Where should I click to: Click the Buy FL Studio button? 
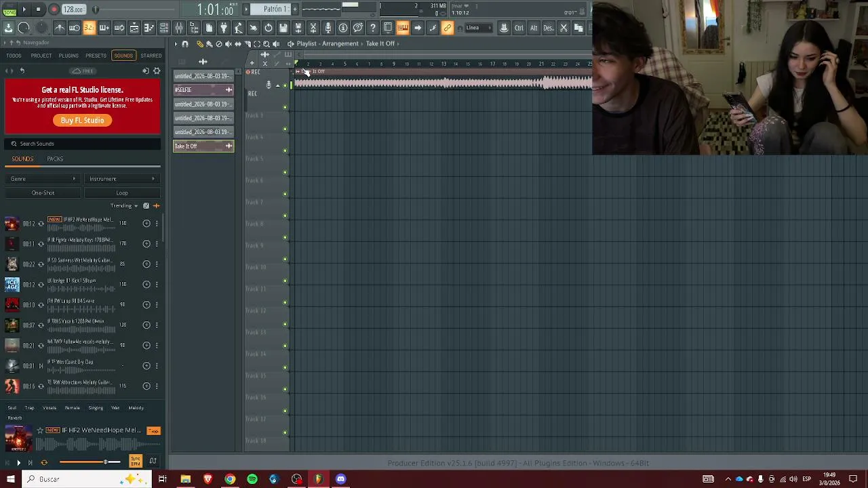pos(82,121)
